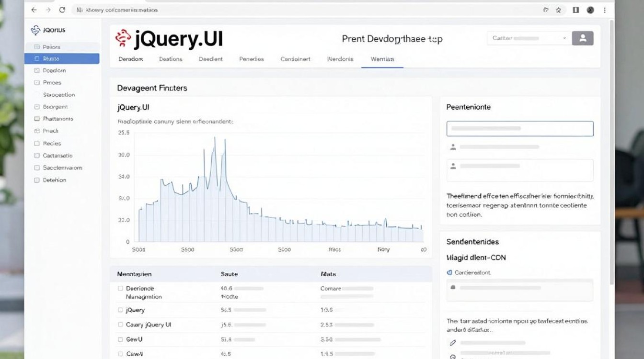Click the browser back arrow
Image resolution: width=644 pixels, height=359 pixels.
(x=34, y=10)
